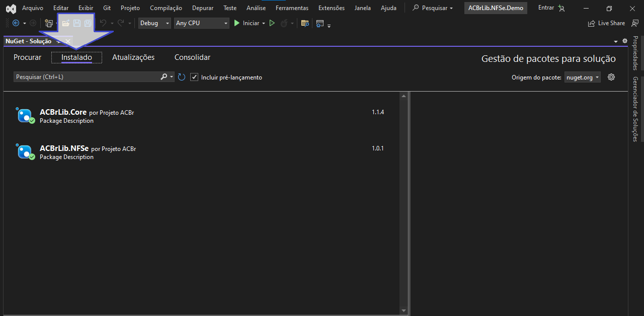644x316 pixels.
Task: Click the Open File folder icon
Action: coord(65,23)
